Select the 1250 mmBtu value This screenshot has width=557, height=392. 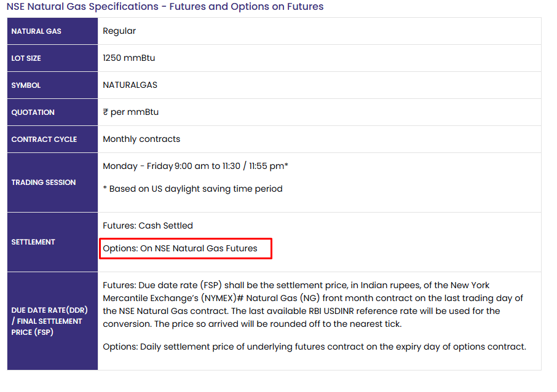click(129, 58)
